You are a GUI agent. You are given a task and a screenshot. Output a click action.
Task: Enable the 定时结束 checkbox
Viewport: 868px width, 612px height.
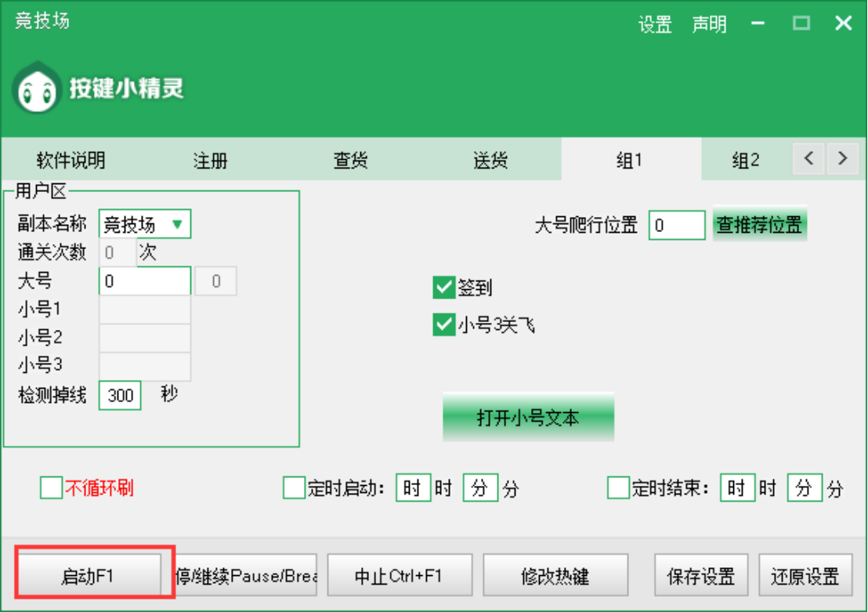click(618, 488)
